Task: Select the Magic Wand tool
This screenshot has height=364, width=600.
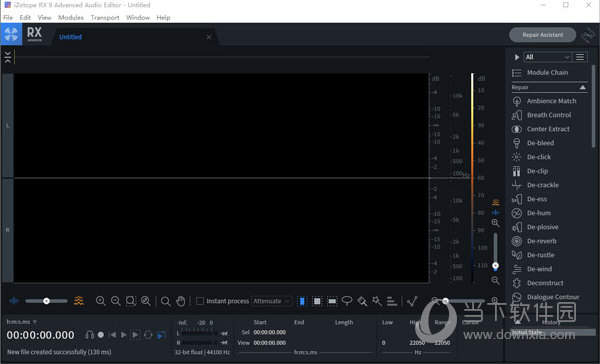Action: tap(377, 301)
